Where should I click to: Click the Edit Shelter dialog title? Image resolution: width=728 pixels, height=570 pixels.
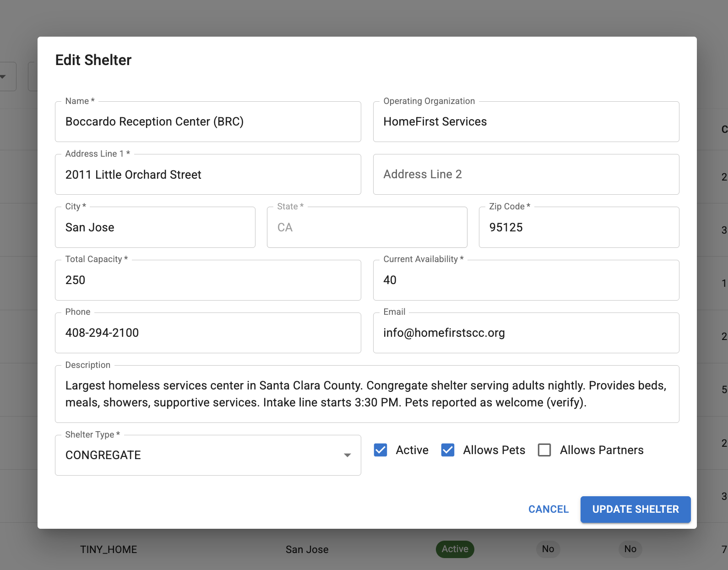pyautogui.click(x=93, y=60)
